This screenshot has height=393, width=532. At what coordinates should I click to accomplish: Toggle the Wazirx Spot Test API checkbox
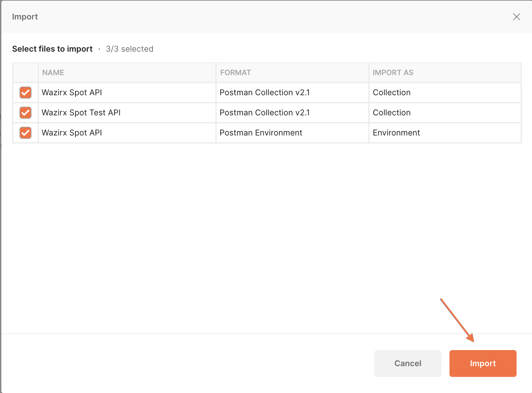coord(25,113)
